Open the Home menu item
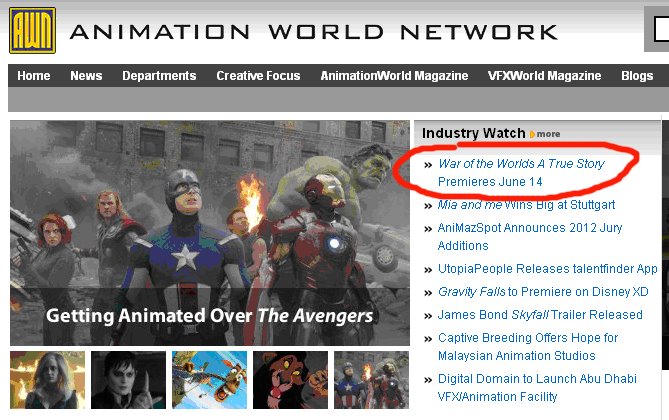This screenshot has height=420, width=669. (x=34, y=76)
